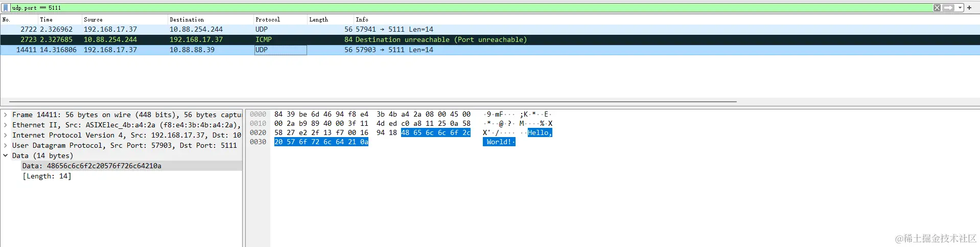Collapse the Data (14 bytes) node
The height and width of the screenshot is (247, 980).
tap(6, 156)
